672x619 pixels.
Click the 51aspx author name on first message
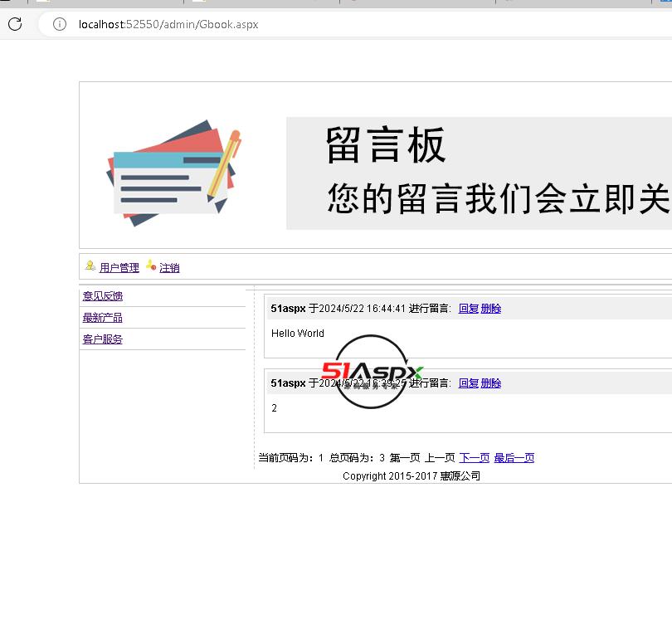[288, 309]
